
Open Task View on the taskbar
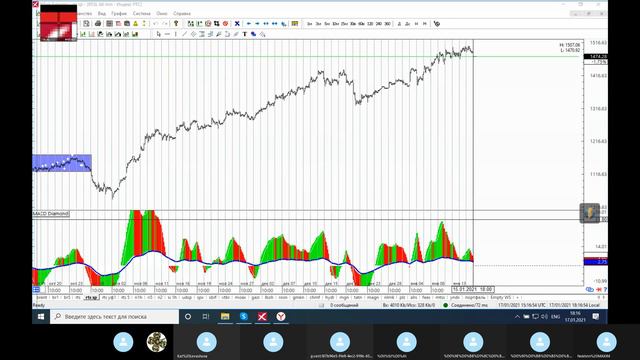coord(206,317)
